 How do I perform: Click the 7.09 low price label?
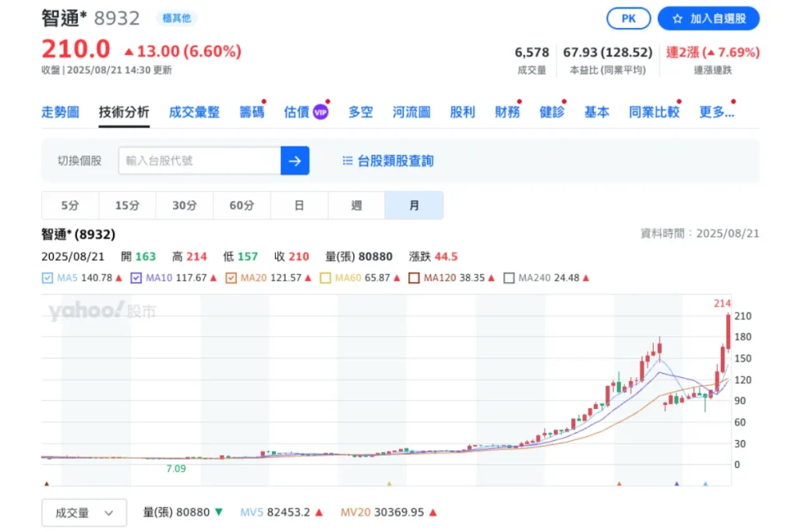point(176,468)
